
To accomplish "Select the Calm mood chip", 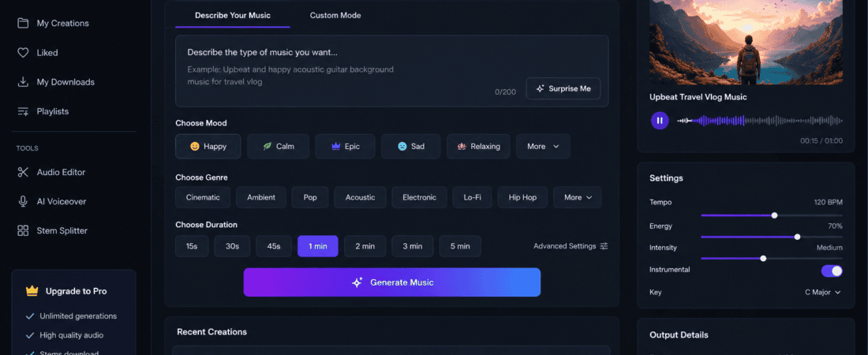I will point(278,146).
